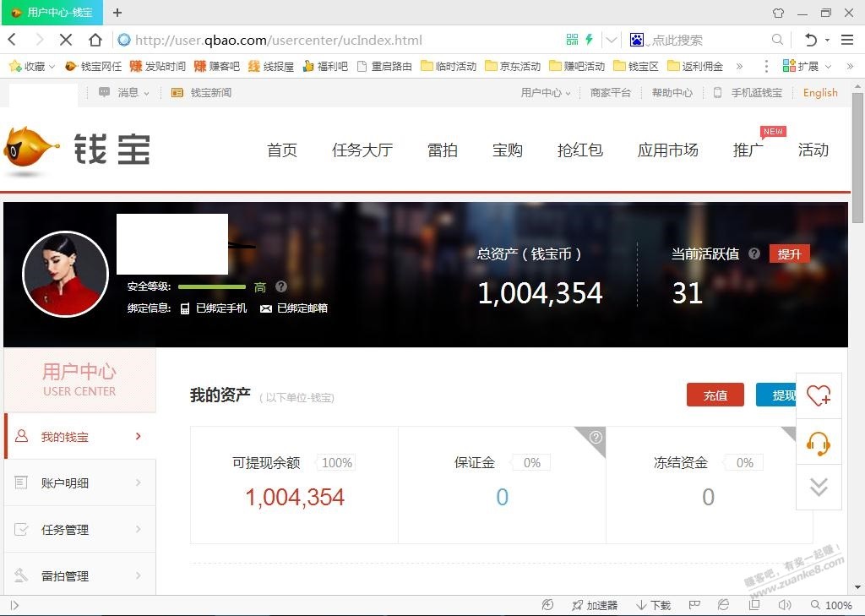This screenshot has height=616, width=865.
Task: Click the headset customer service icon
Action: pos(819,443)
